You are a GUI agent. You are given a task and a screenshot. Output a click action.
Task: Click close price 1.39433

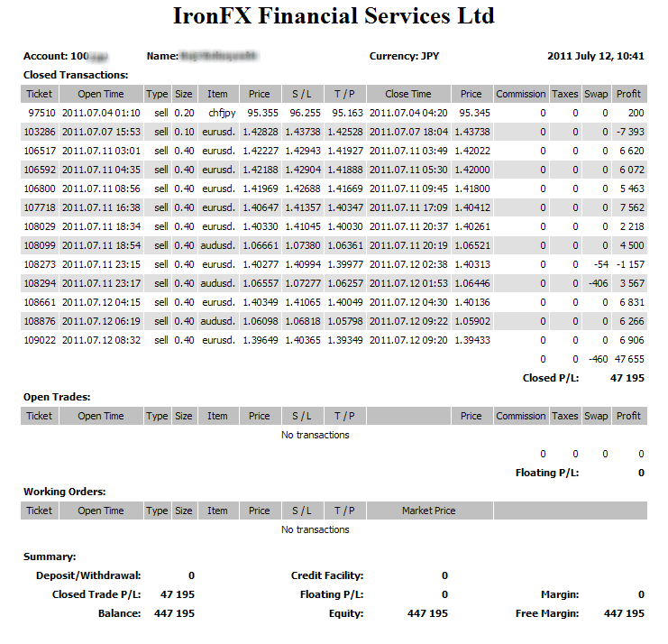coord(472,341)
